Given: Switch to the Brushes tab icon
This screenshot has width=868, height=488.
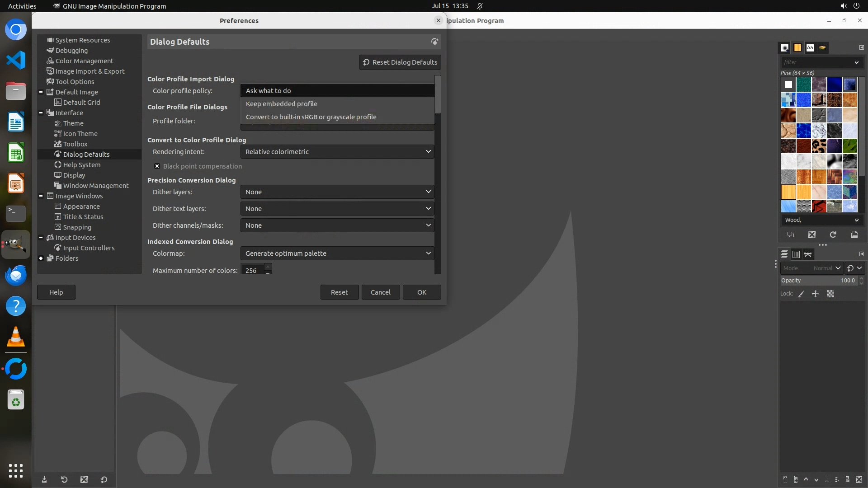Looking at the screenshot, I should [x=785, y=47].
